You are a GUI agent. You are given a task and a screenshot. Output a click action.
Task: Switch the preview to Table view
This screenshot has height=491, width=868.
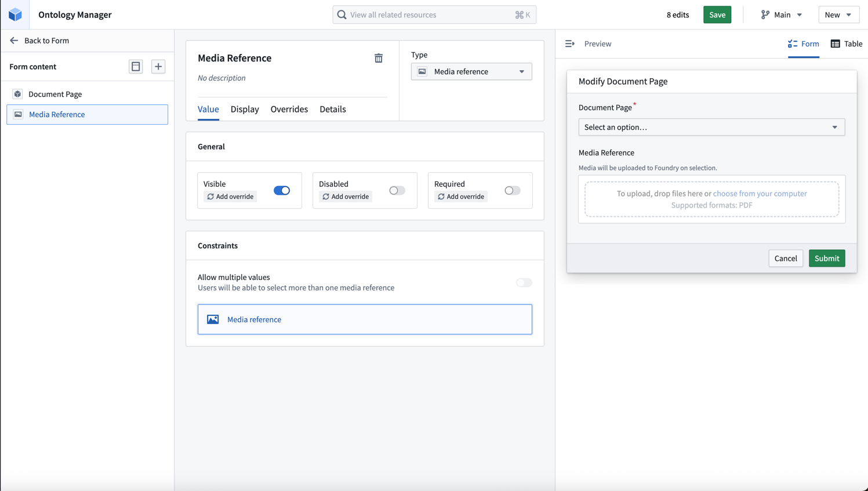click(846, 43)
